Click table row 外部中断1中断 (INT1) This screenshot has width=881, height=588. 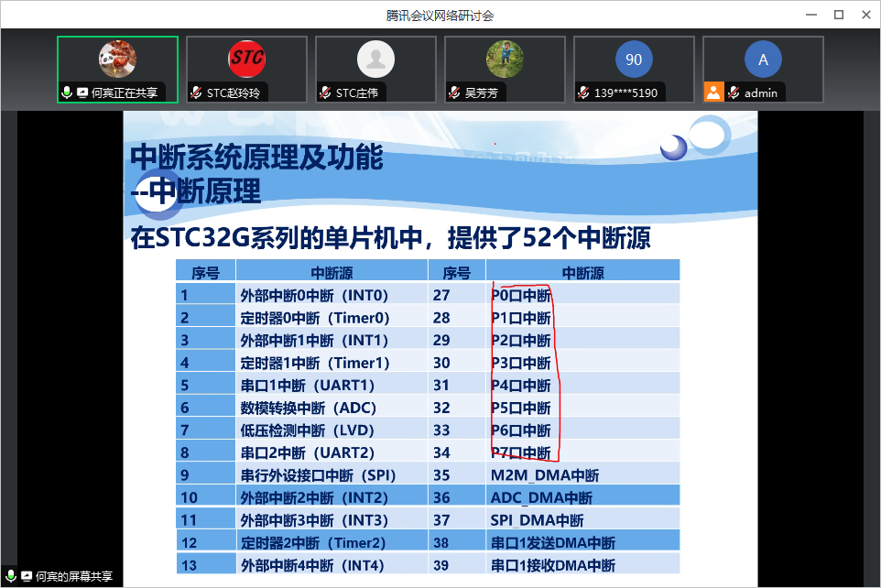pyautogui.click(x=301, y=340)
